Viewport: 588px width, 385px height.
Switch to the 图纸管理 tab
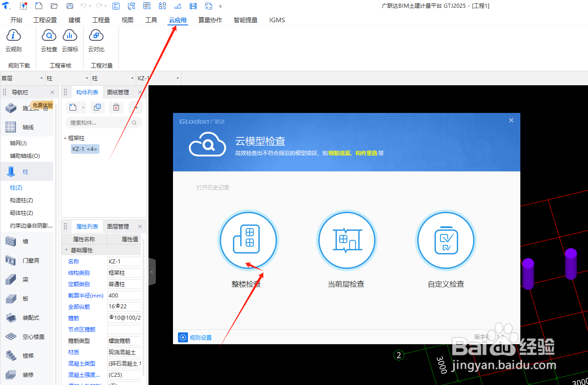(118, 93)
